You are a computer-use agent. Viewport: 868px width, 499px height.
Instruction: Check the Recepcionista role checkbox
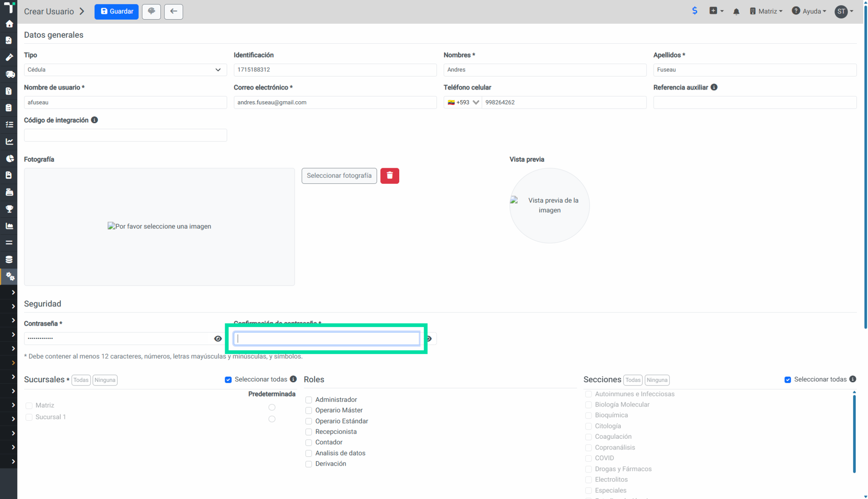click(309, 432)
